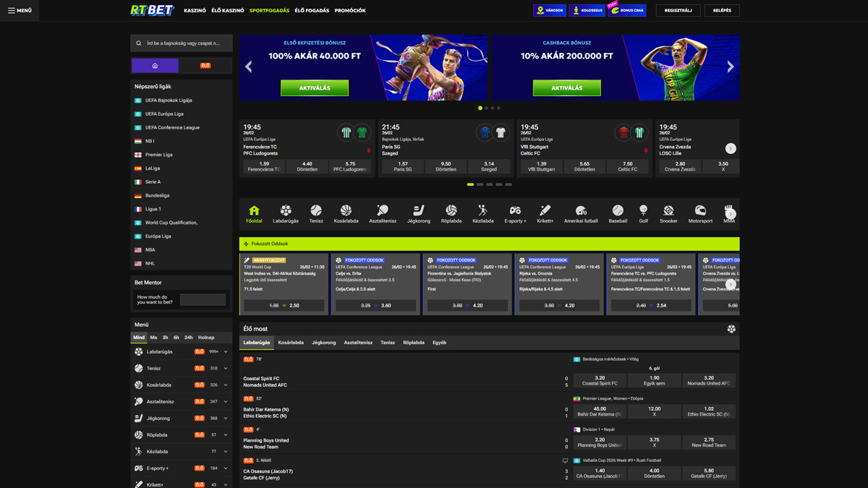The height and width of the screenshot is (488, 868).
Task: Open the hamburger Menü button
Action: click(x=20, y=11)
